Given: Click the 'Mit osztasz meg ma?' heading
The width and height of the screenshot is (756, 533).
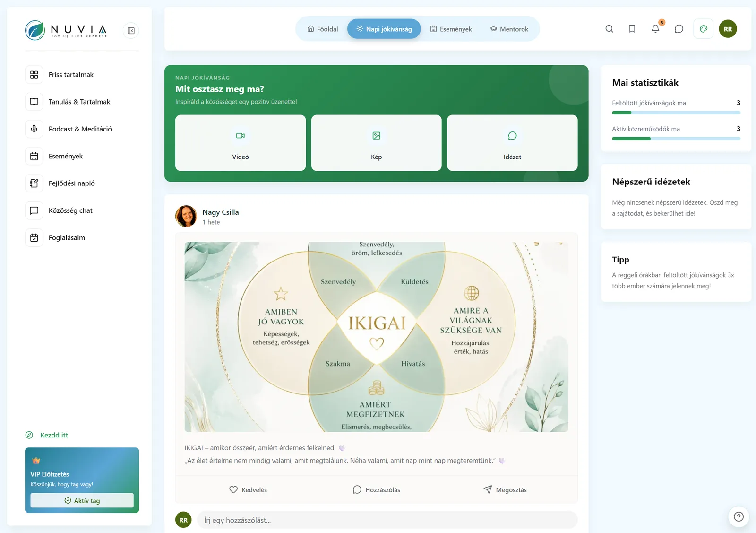Looking at the screenshot, I should (x=220, y=89).
